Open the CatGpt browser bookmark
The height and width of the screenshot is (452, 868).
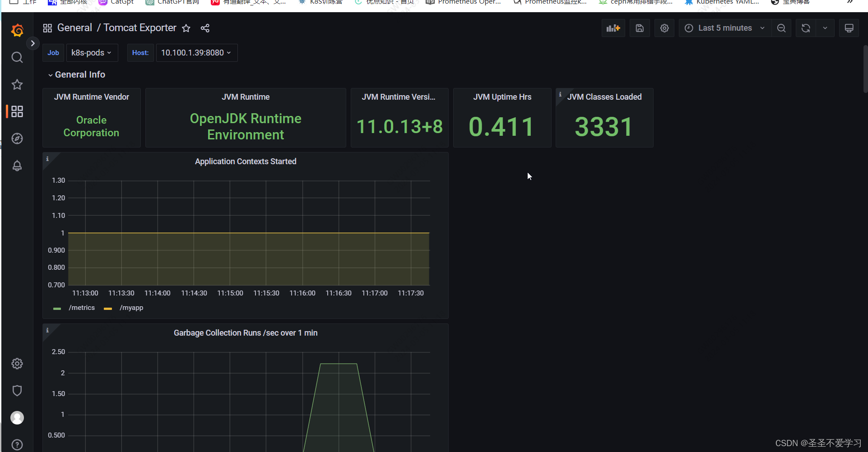point(116,2)
